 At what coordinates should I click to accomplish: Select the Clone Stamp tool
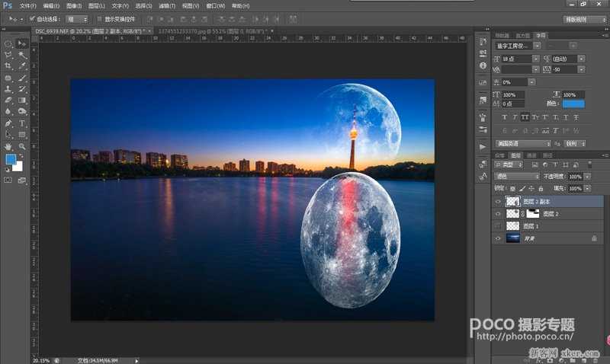click(x=8, y=89)
